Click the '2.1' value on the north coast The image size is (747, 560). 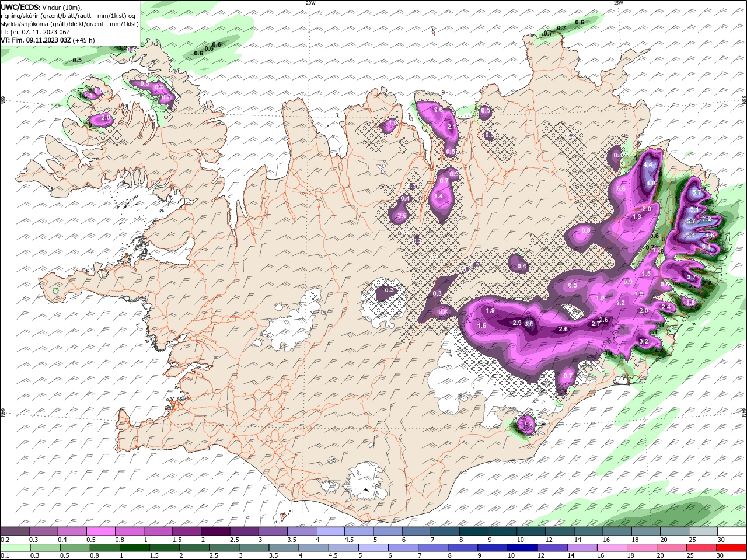[451, 127]
